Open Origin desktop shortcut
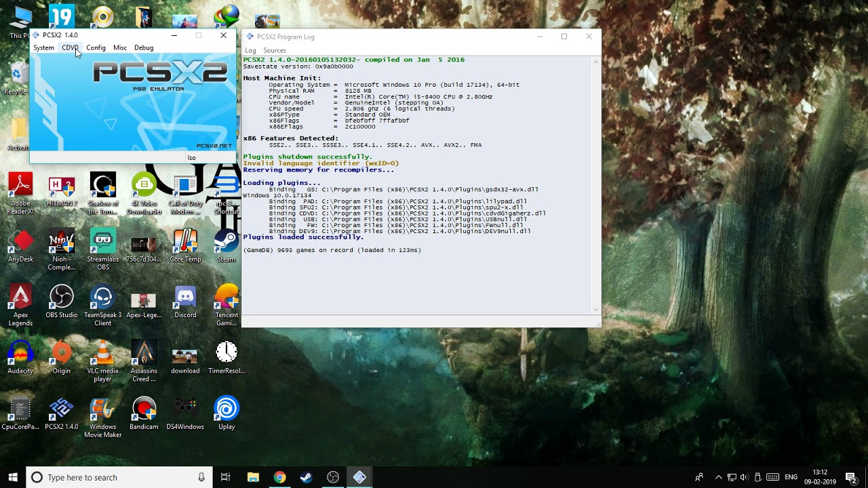Screen dimensions: 868x488 pyautogui.click(x=62, y=357)
